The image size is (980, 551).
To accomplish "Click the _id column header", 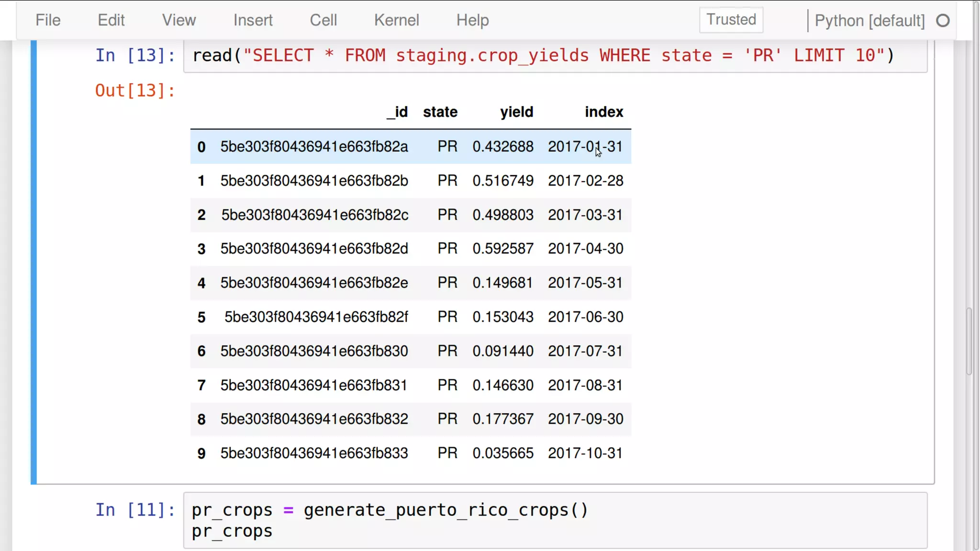I will pyautogui.click(x=397, y=112).
